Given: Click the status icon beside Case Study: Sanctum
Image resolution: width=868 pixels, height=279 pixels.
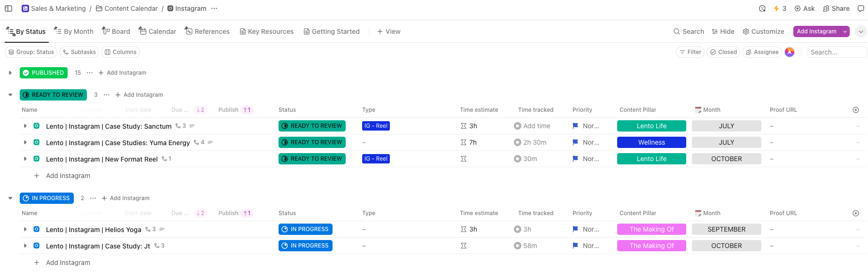Looking at the screenshot, I should tap(37, 126).
